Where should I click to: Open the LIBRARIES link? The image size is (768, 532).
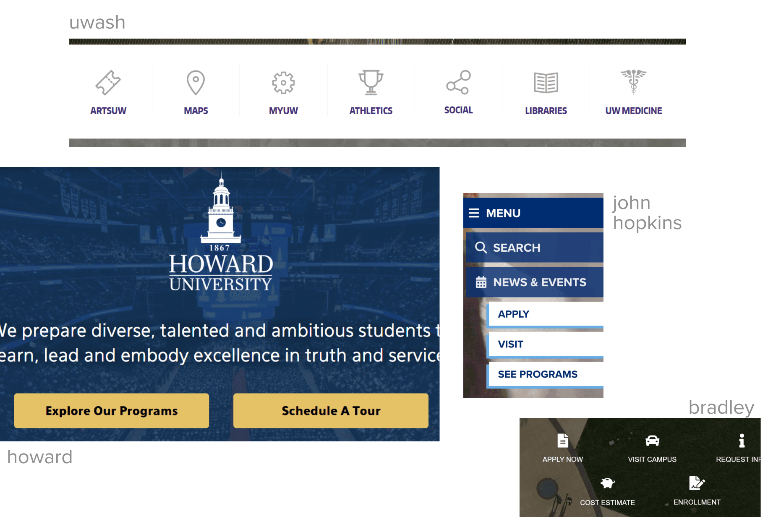tap(546, 111)
